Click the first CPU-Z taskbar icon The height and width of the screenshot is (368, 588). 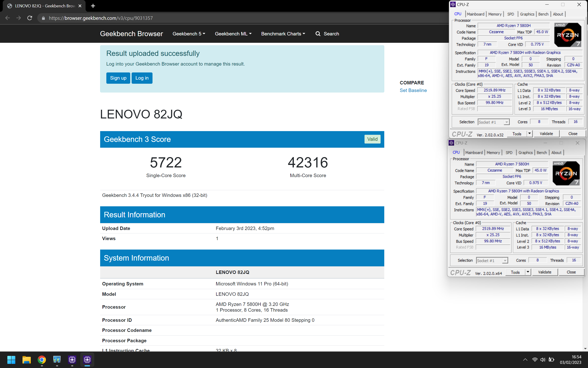click(x=72, y=359)
